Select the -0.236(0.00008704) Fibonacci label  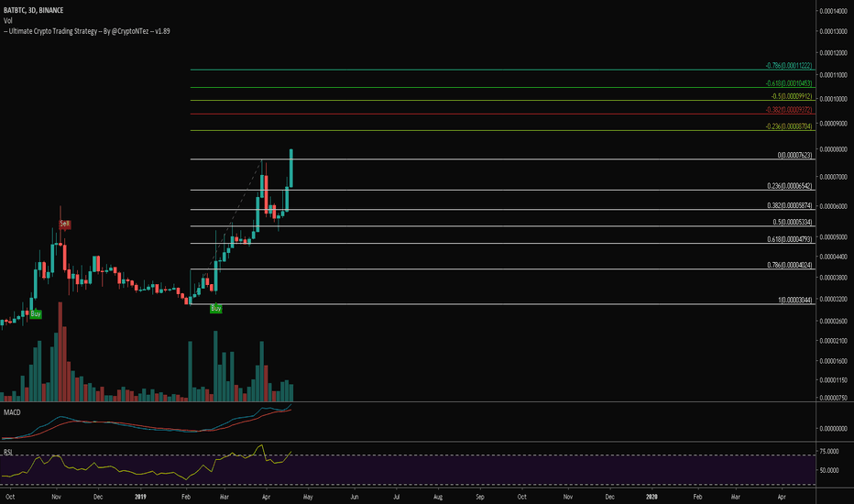pos(789,126)
